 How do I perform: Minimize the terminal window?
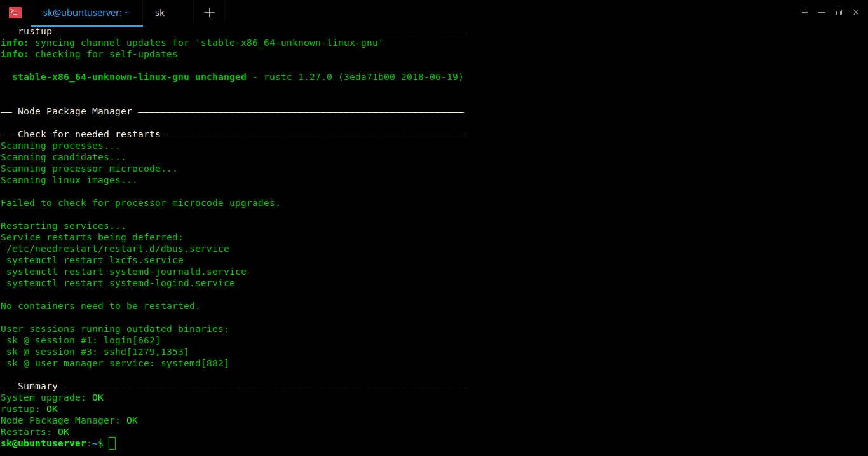pyautogui.click(x=822, y=13)
